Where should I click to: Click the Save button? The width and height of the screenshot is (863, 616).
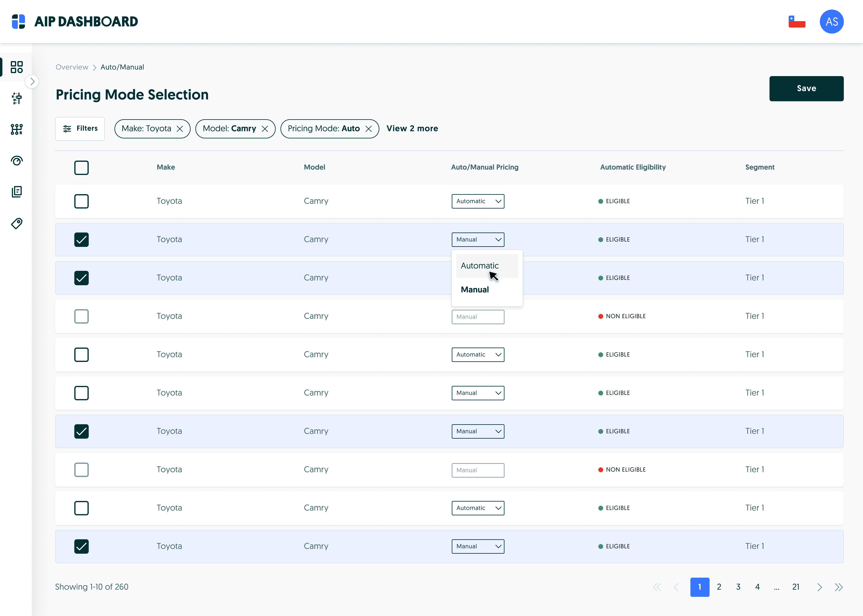pyautogui.click(x=806, y=88)
